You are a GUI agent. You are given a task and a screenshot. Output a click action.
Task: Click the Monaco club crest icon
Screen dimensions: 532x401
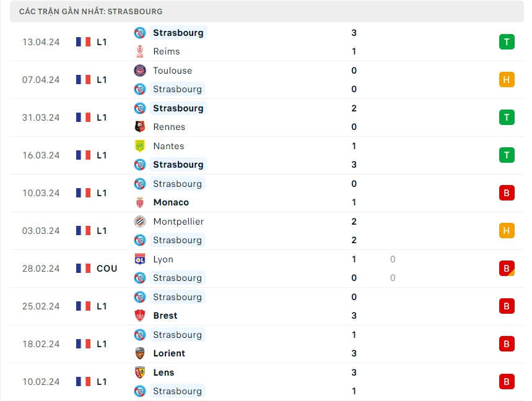(140, 202)
